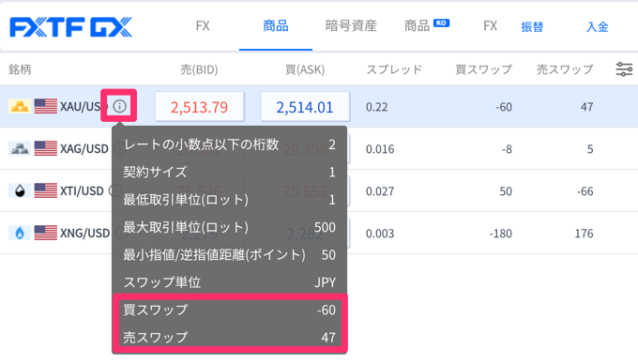Open XAU/USD instrument info icon
Image resolution: width=638 pixels, height=364 pixels.
119,107
